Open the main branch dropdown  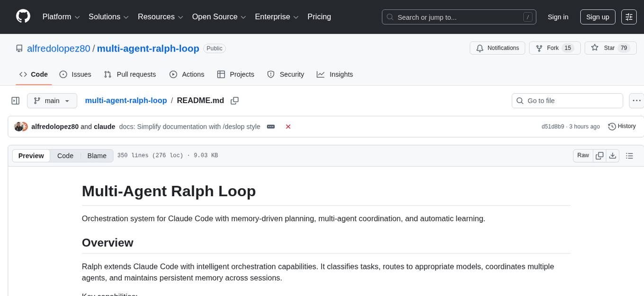(52, 101)
